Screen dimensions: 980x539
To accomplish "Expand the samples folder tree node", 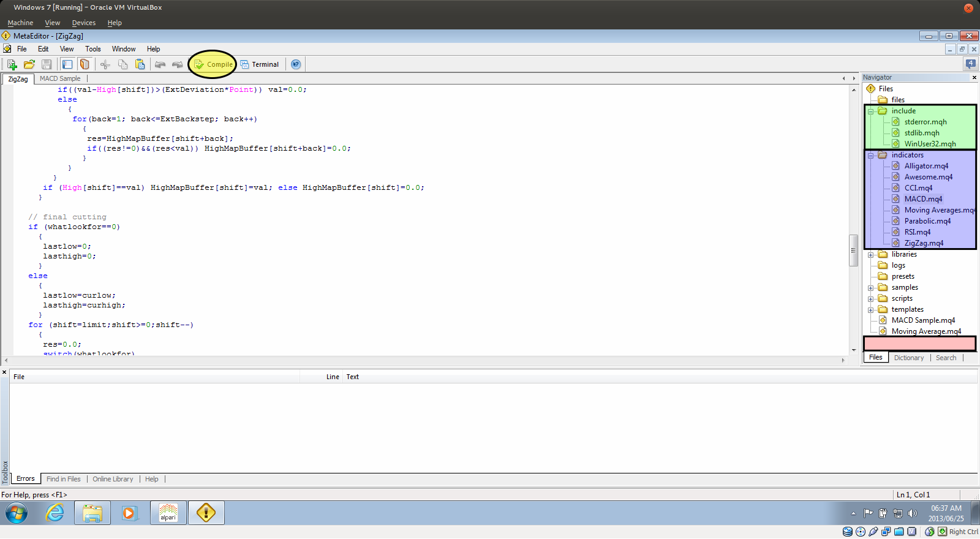I will (870, 288).
